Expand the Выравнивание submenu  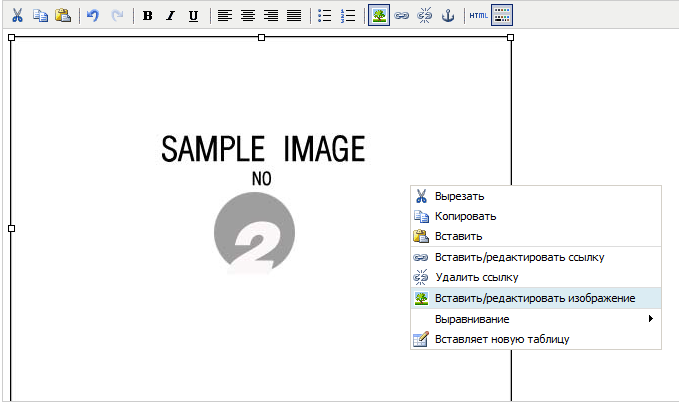point(536,319)
